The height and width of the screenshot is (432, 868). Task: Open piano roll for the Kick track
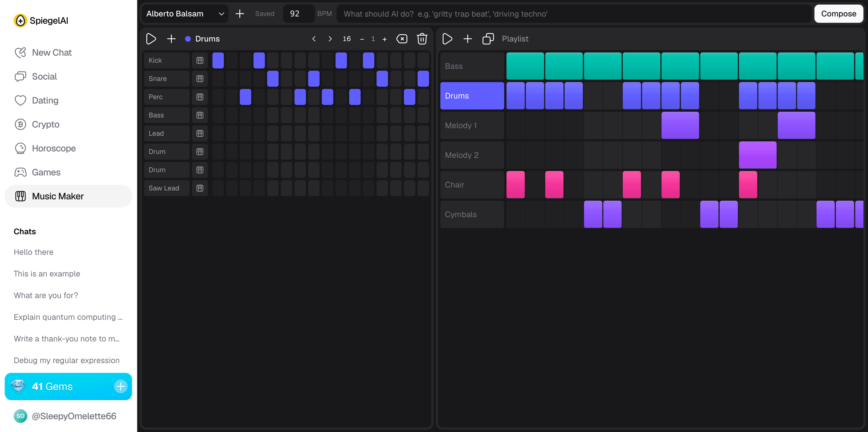point(200,60)
